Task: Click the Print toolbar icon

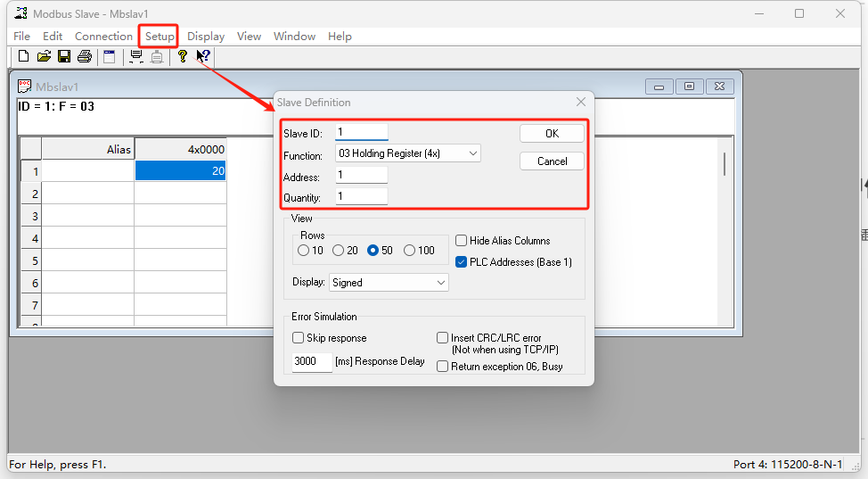Action: (x=85, y=57)
